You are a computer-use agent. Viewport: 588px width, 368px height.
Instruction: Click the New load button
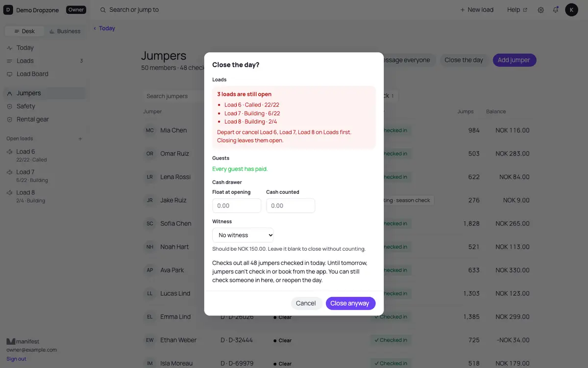point(477,10)
